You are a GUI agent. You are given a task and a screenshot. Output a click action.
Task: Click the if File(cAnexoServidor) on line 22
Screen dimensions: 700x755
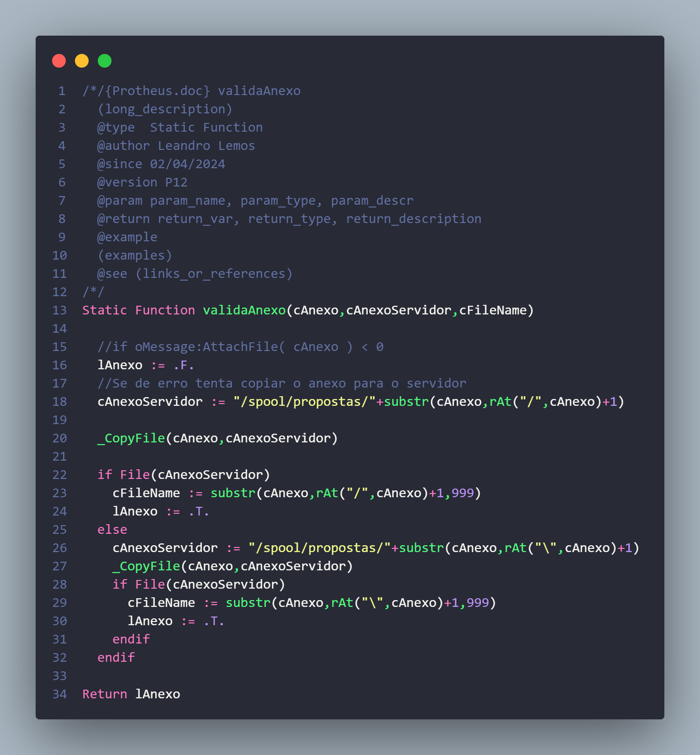(x=184, y=475)
